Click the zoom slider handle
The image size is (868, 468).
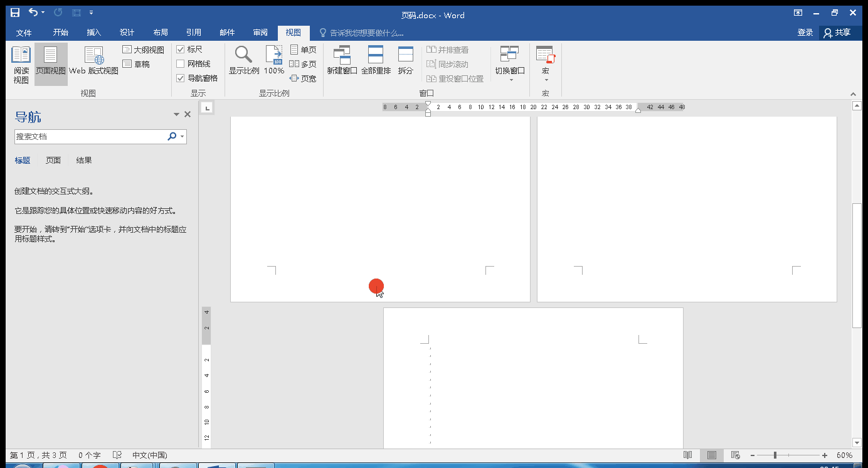point(775,455)
